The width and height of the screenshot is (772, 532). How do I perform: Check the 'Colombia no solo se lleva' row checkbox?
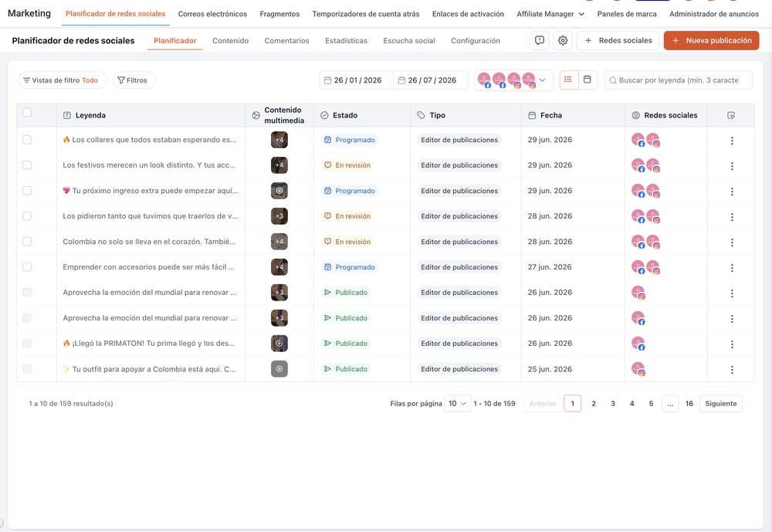[x=27, y=242]
